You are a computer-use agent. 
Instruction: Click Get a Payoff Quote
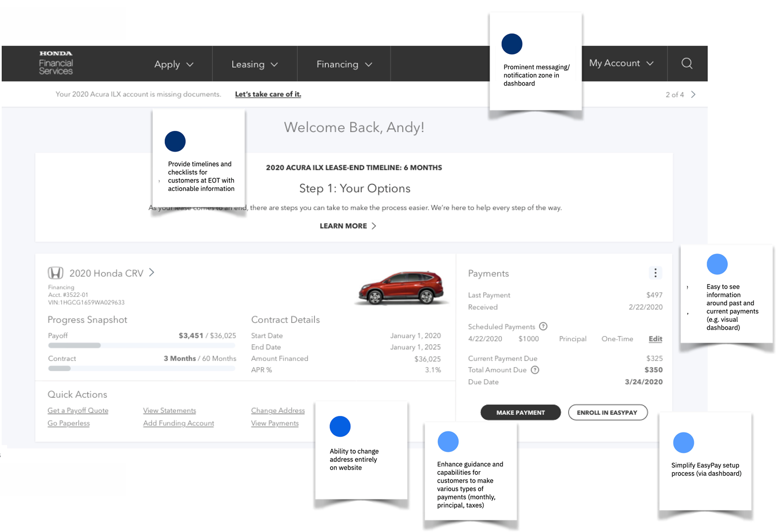78,410
